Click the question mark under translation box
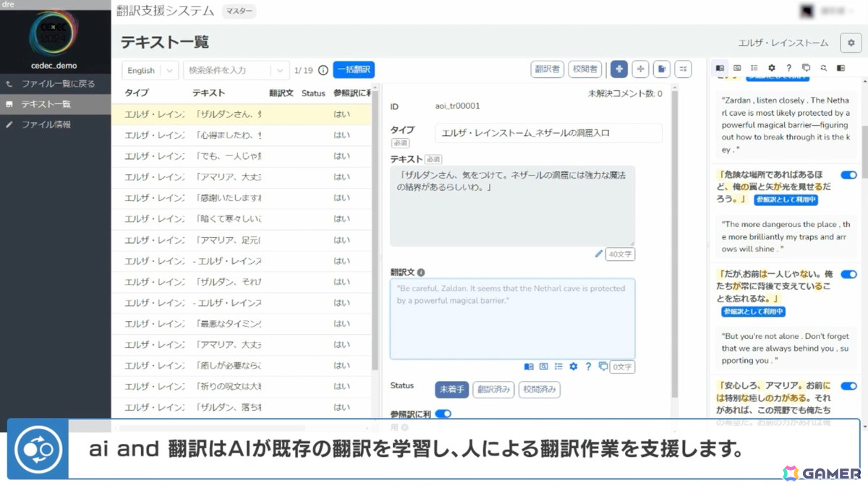868x488 pixels. point(588,367)
